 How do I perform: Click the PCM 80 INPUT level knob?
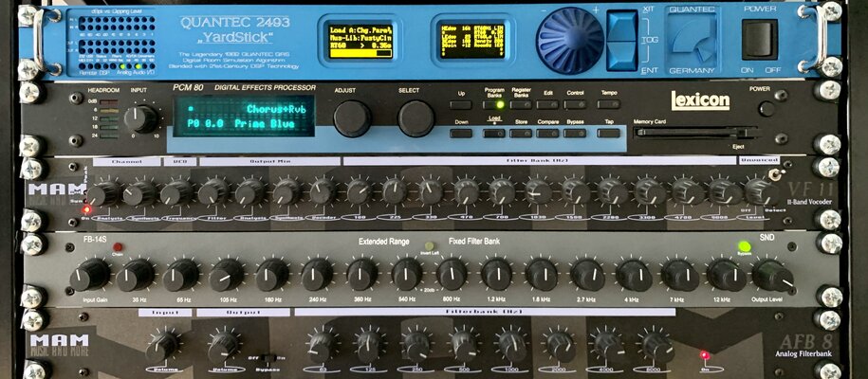[141, 119]
